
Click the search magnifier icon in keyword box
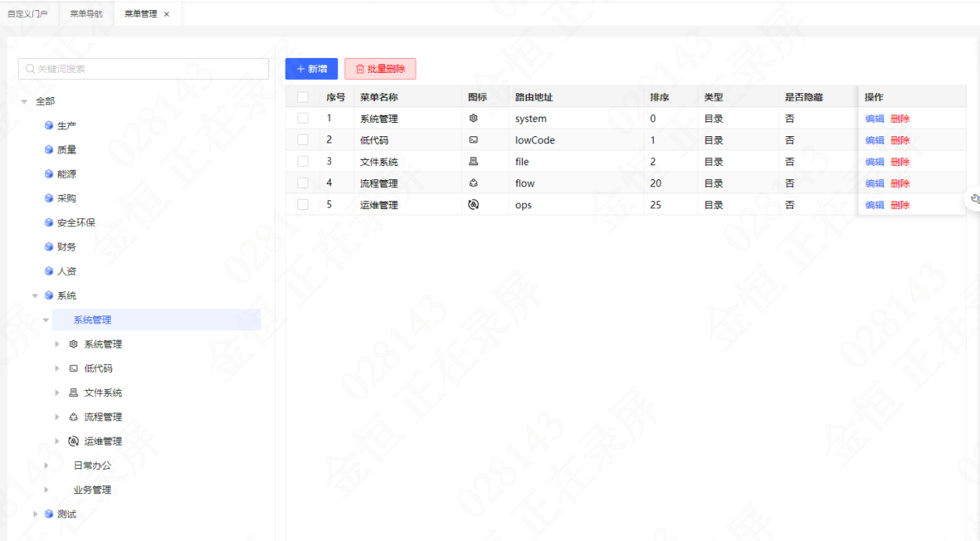(30, 69)
